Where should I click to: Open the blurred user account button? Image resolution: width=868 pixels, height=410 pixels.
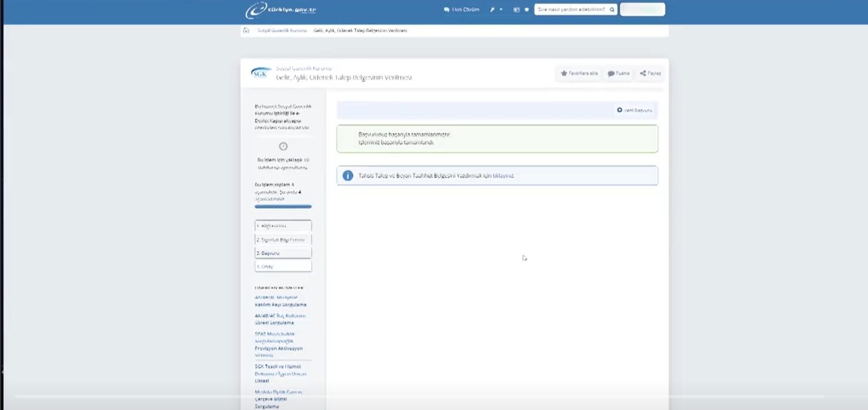pyautogui.click(x=642, y=9)
